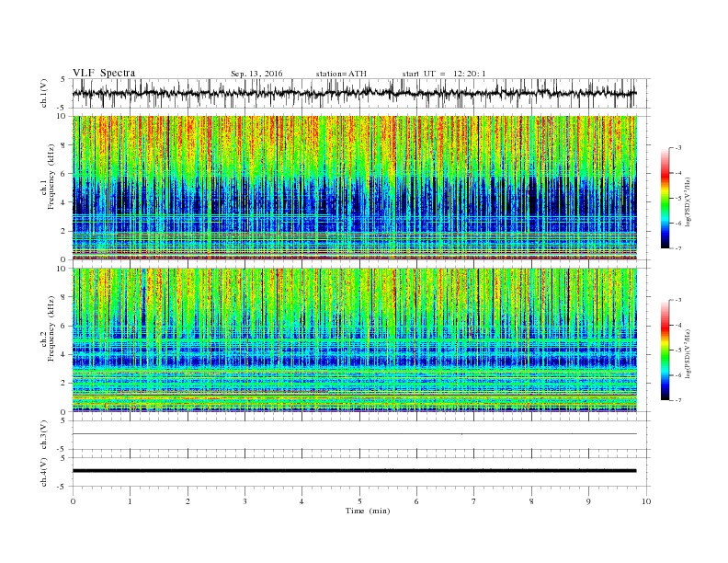Viewport: 728px width, 563px height.
Task: Click the ch.2 spectrogram color scale bar
Action: click(665, 350)
